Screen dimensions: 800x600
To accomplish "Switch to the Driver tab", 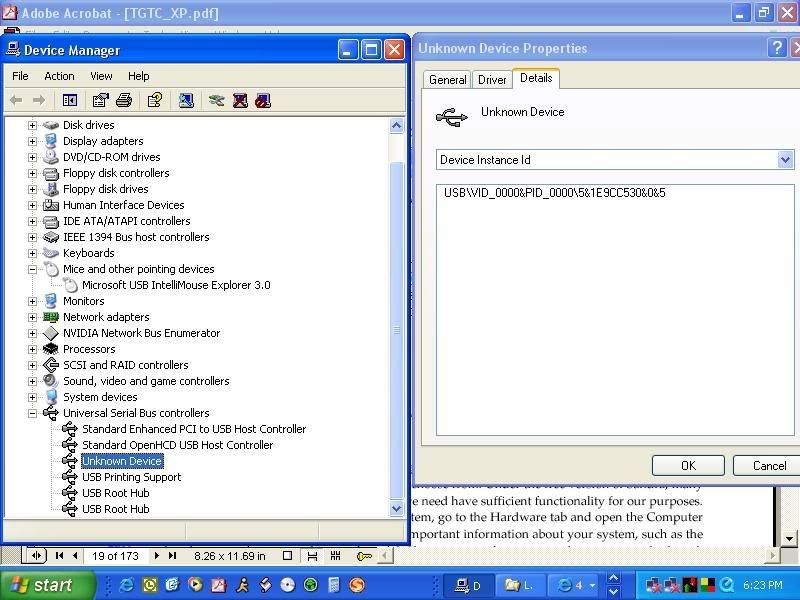I will click(x=492, y=80).
